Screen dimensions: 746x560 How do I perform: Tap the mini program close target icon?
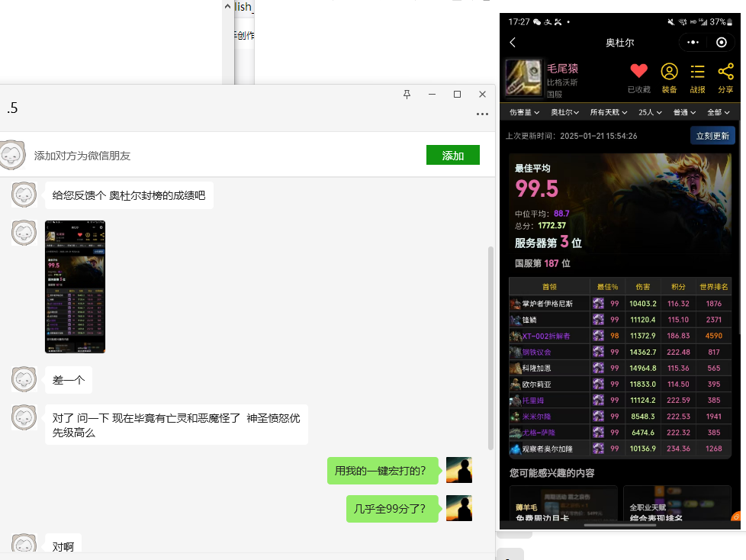click(x=722, y=43)
